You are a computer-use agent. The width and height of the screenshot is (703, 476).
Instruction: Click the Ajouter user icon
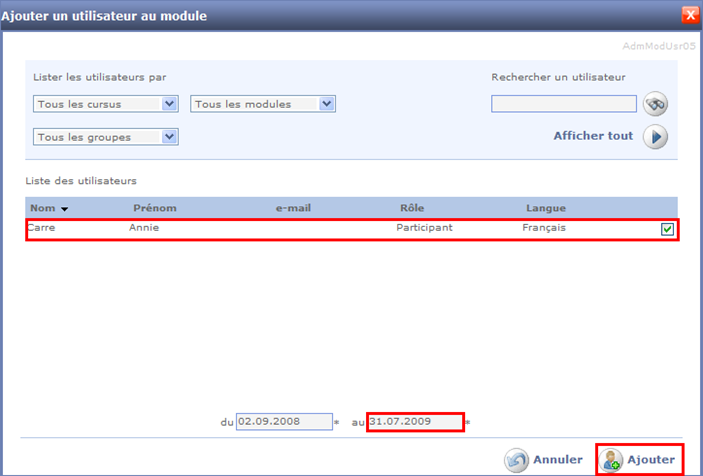[611, 460]
